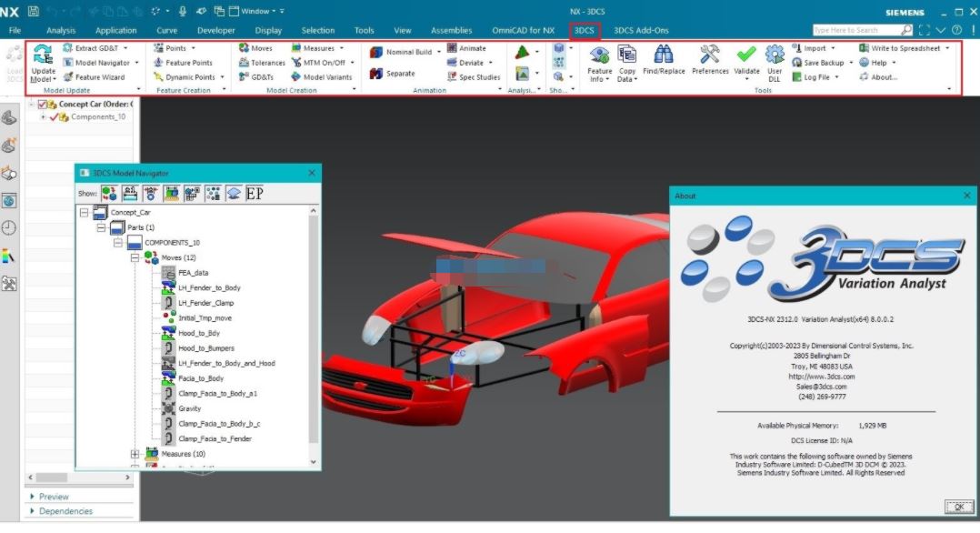Viewport: 980px width, 533px height.
Task: Open the www.3dcs.com link
Action: pos(822,376)
